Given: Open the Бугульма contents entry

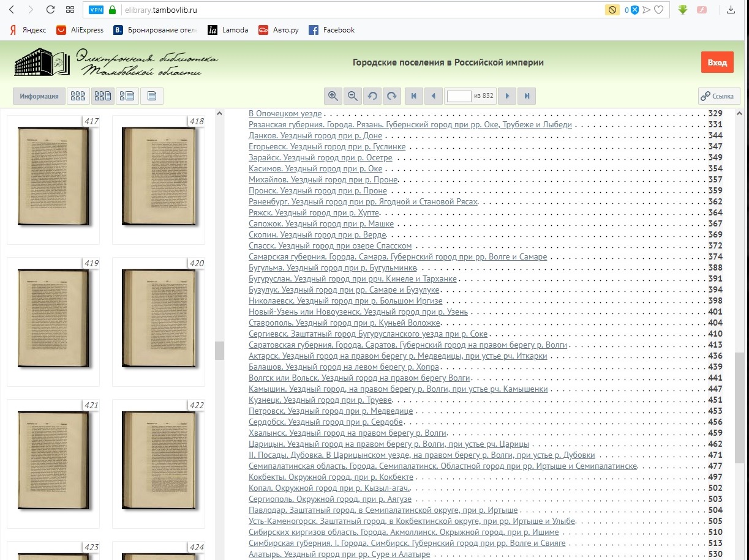Looking at the screenshot, I should pos(333,268).
